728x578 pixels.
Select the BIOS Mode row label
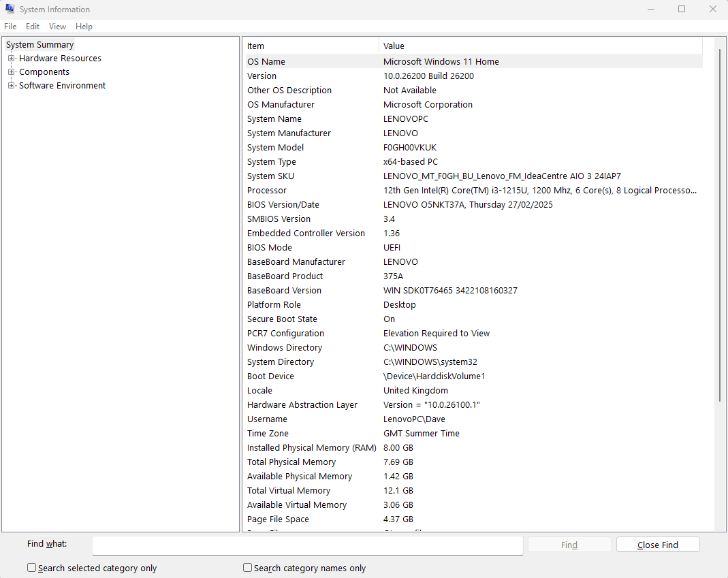269,248
